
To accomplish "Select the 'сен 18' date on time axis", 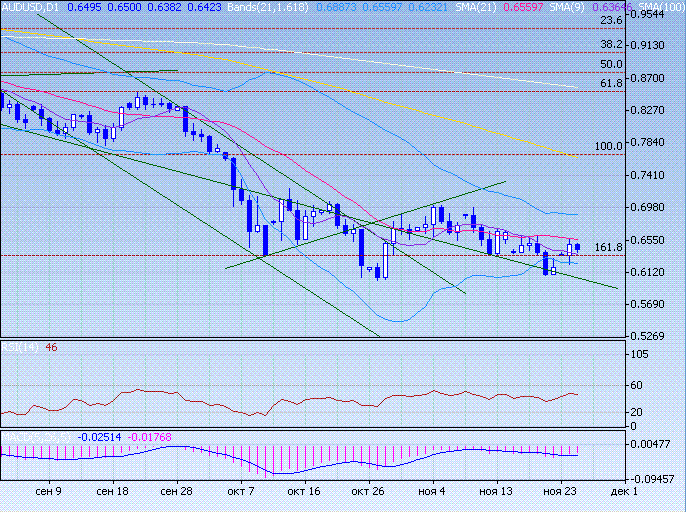I will (112, 492).
